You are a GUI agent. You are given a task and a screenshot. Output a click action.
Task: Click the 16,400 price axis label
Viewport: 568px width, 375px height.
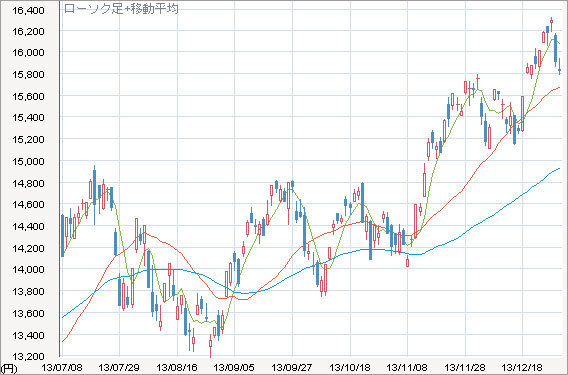[x=28, y=11]
